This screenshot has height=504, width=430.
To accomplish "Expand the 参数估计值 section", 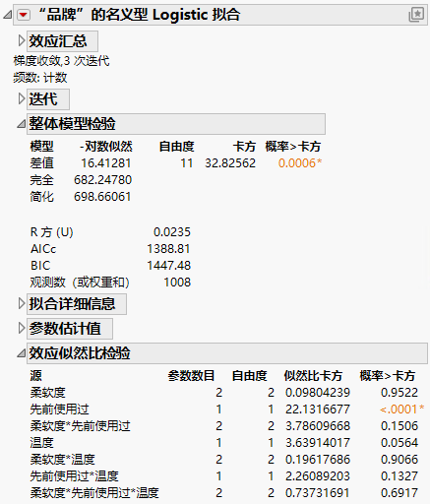I will pos(22,328).
